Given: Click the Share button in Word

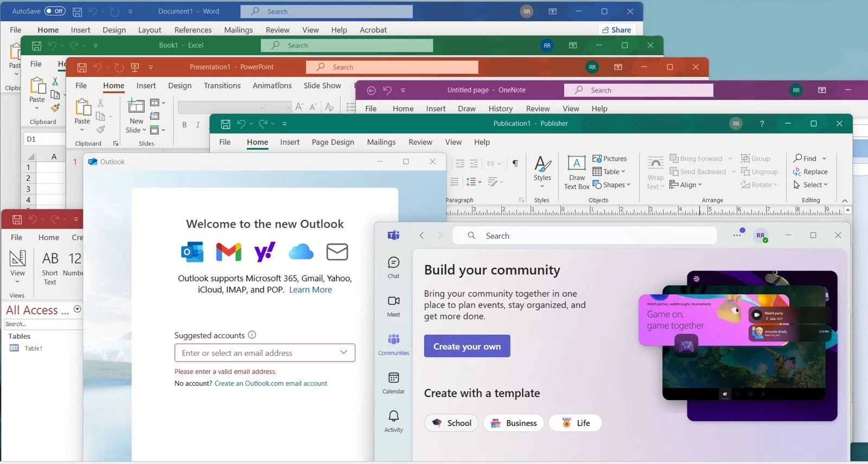Looking at the screenshot, I should pos(617,30).
